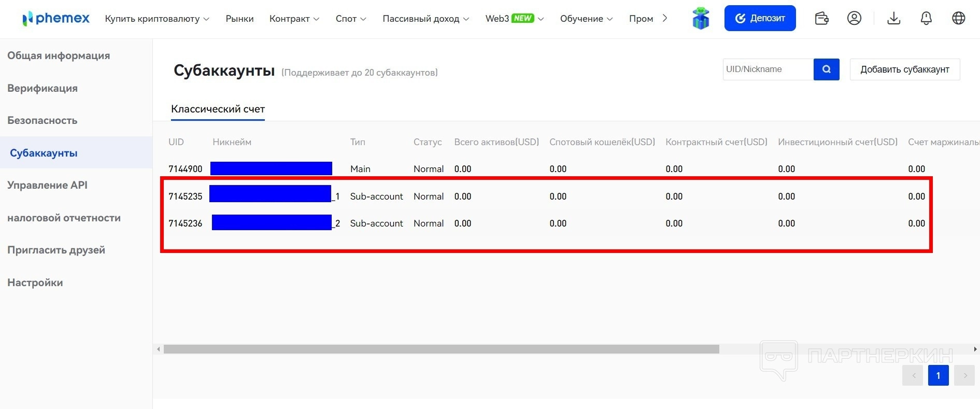980x409 pixels.
Task: Expand the Пассивный доход dropdown
Action: 425,19
